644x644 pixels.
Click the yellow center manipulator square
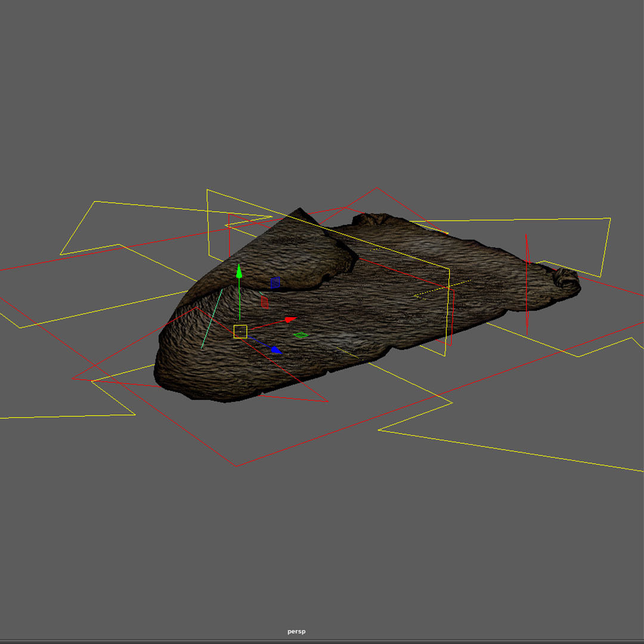[x=240, y=332]
